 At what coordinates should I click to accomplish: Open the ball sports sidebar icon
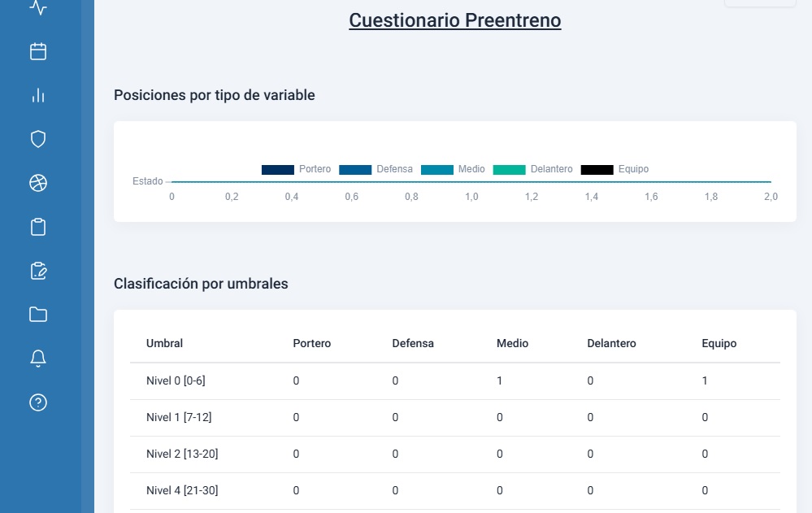(38, 183)
